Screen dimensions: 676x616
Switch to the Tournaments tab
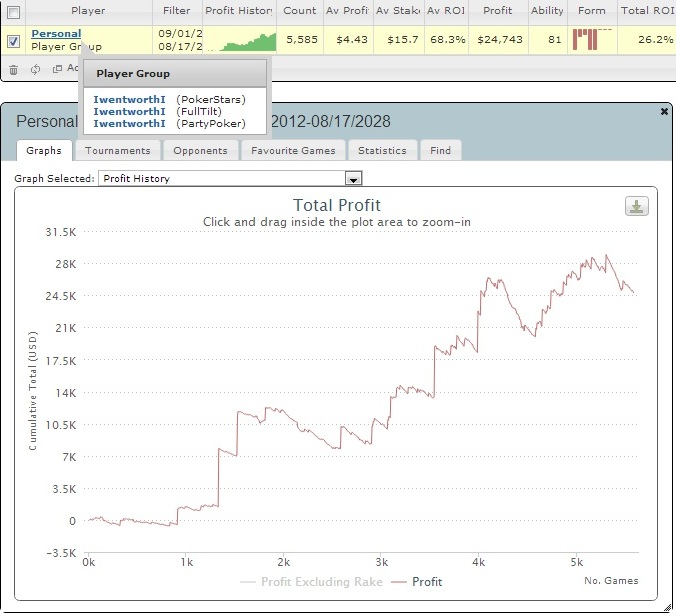(x=118, y=150)
